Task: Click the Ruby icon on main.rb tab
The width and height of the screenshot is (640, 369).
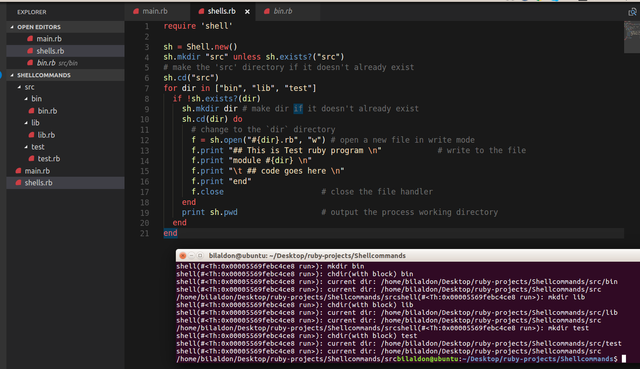Action: [136, 11]
